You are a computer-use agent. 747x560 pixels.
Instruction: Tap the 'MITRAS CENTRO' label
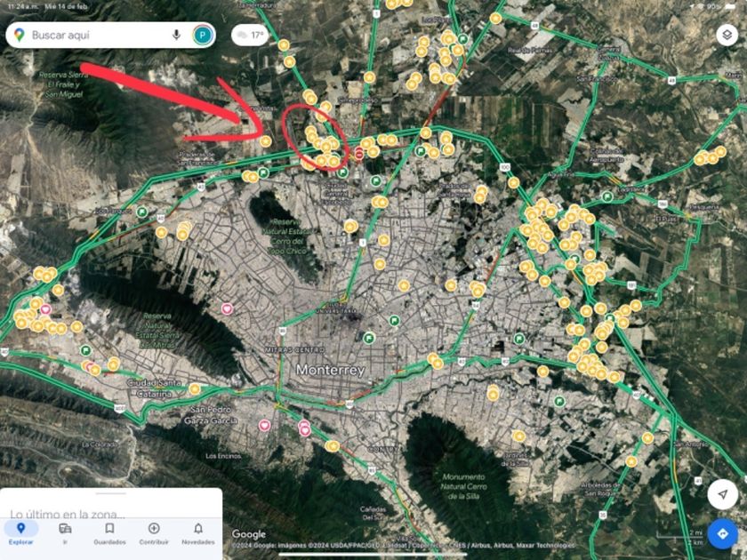[x=295, y=350]
